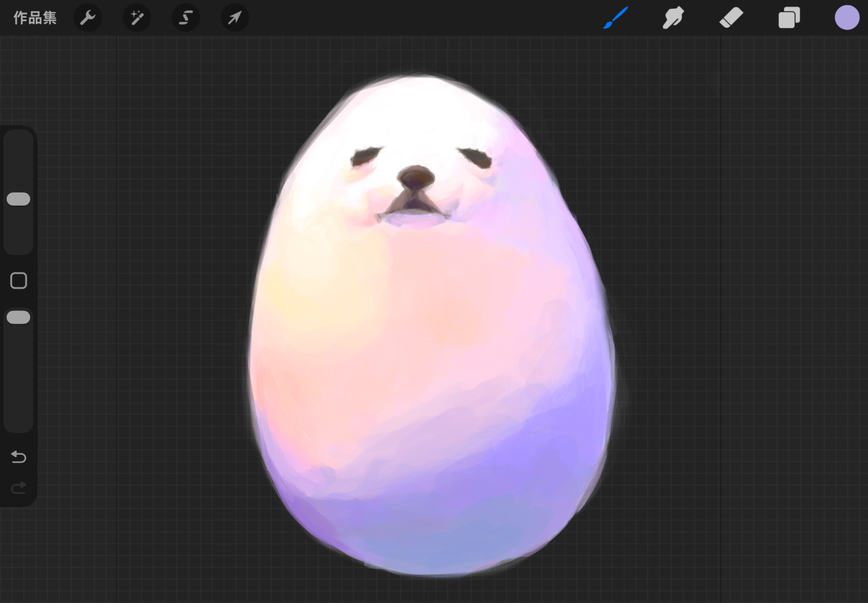Activate the Selection S-shaped tool
This screenshot has height=603, width=868.
(186, 18)
